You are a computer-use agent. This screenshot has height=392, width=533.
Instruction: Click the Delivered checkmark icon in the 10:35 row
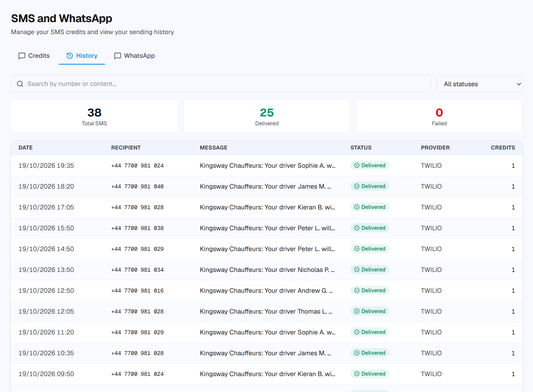coord(357,353)
